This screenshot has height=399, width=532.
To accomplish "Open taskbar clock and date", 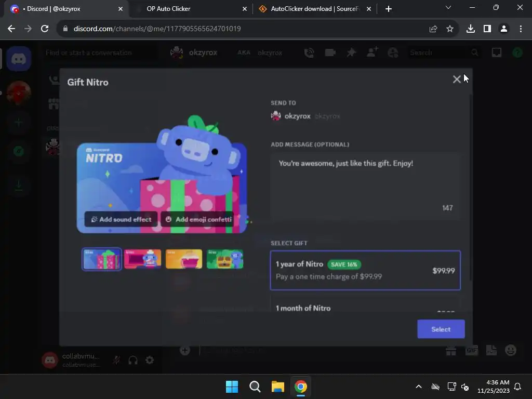I will (494, 387).
